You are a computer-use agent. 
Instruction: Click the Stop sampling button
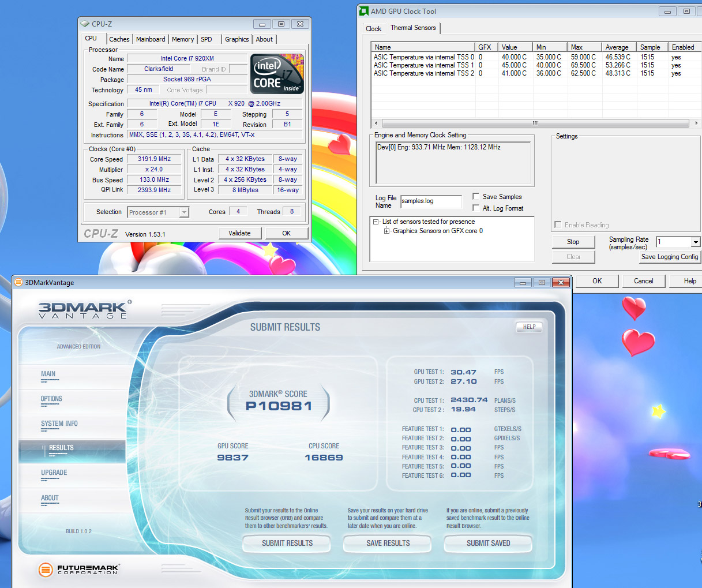point(573,242)
